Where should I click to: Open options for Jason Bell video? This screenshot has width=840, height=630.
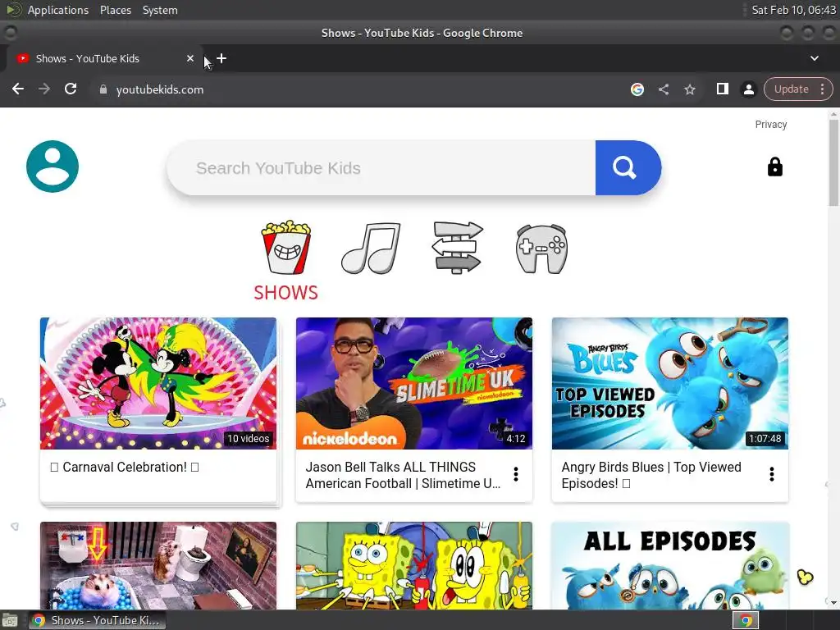tap(516, 474)
